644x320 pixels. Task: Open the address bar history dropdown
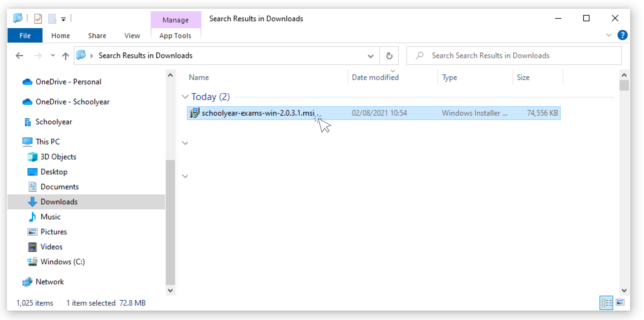(371, 56)
